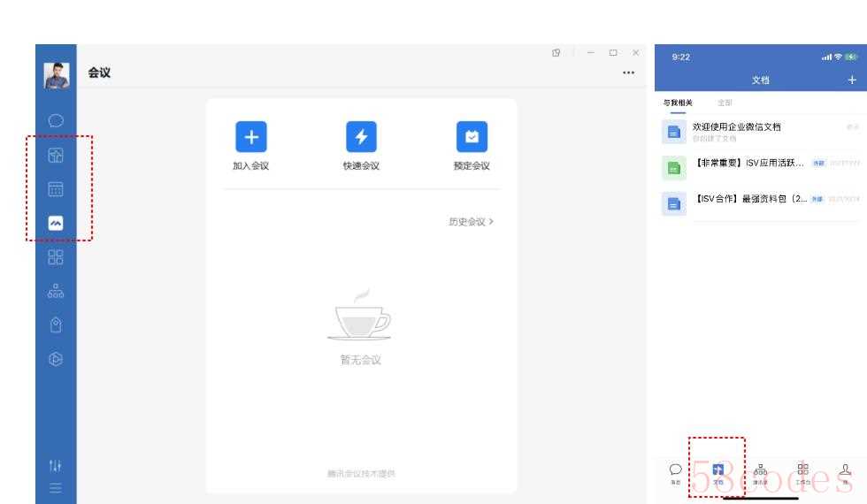Open the Workbench grid icon in desktop sidebar
This screenshot has height=504, width=867.
click(56, 257)
